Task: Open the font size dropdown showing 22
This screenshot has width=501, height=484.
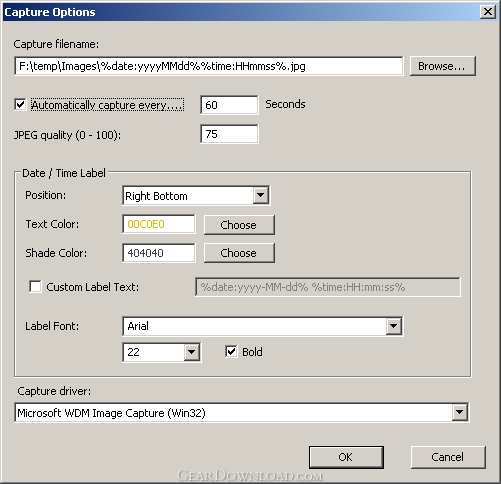Action: (191, 352)
